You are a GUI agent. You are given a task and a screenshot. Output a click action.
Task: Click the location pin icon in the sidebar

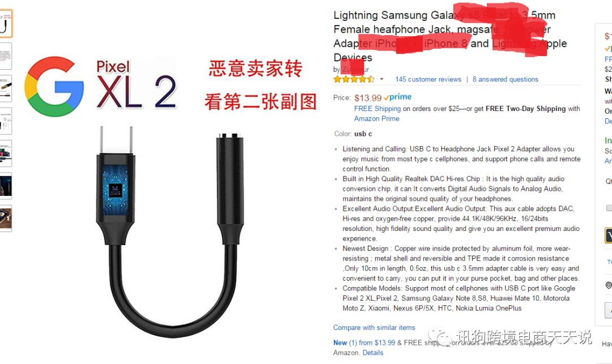[609, 285]
